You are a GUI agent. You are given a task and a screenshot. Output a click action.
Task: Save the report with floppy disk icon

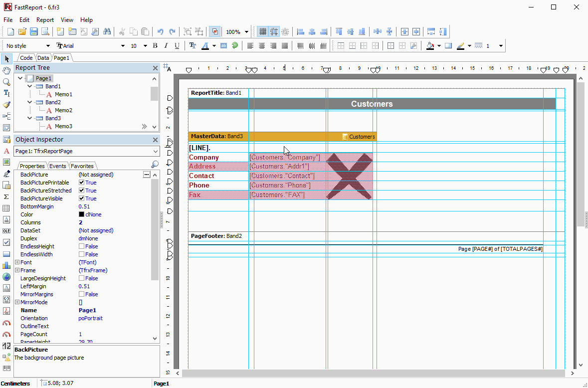(34, 32)
